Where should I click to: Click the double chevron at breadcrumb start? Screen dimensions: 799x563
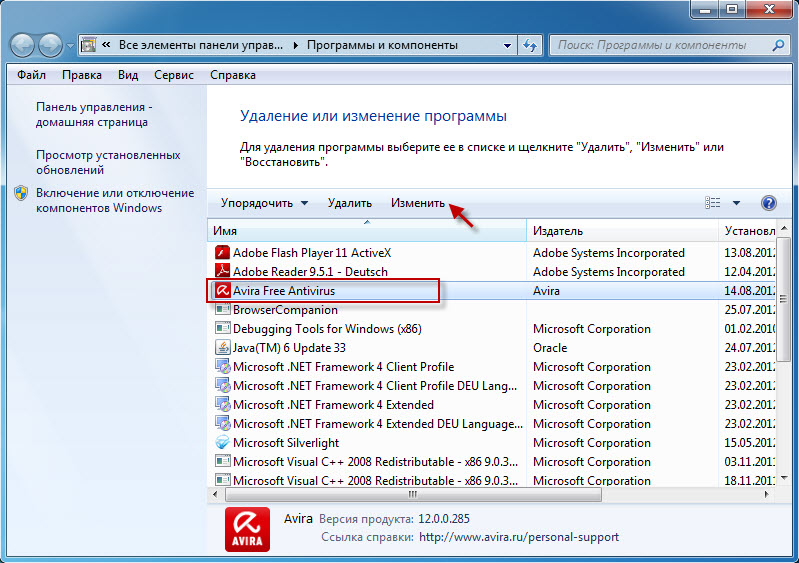coord(106,45)
